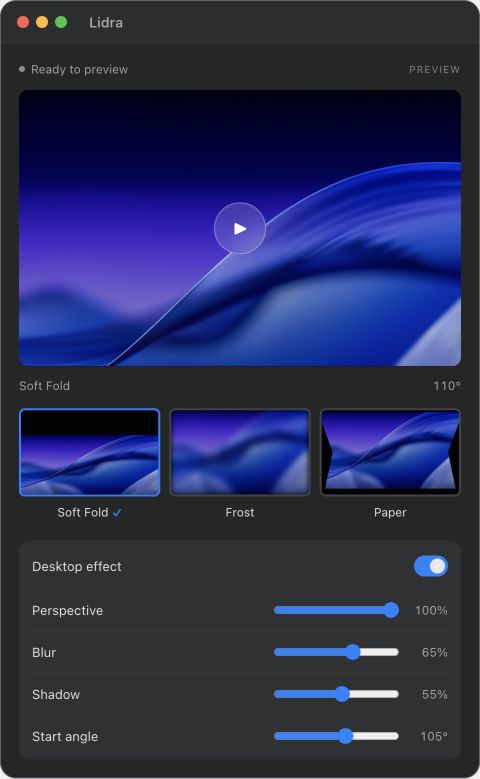Click the Start angle setting label
Viewport: 480px width, 779px height.
(x=65, y=736)
